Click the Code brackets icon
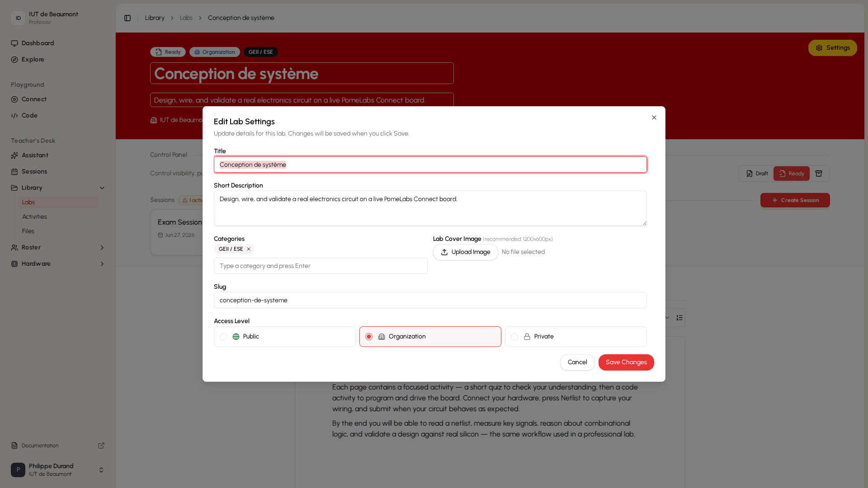 coord(14,116)
